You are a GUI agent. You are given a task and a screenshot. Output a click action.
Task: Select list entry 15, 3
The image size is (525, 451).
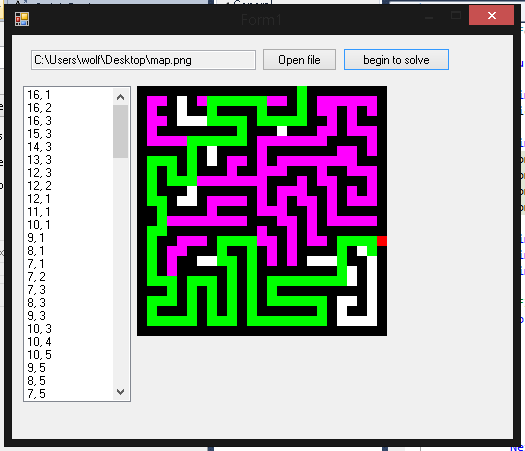point(39,134)
